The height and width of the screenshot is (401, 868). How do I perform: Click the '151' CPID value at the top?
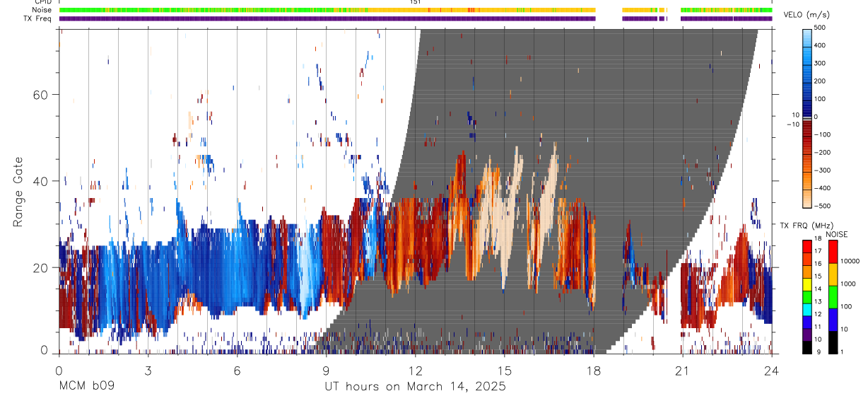pos(415,2)
